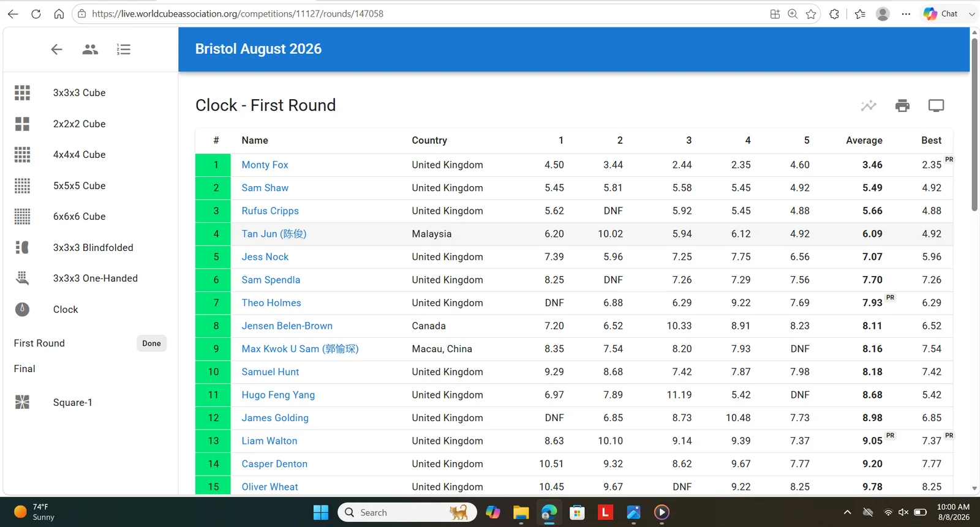Select the 2x2x2 Cube event
The image size is (980, 527).
(x=91, y=124)
